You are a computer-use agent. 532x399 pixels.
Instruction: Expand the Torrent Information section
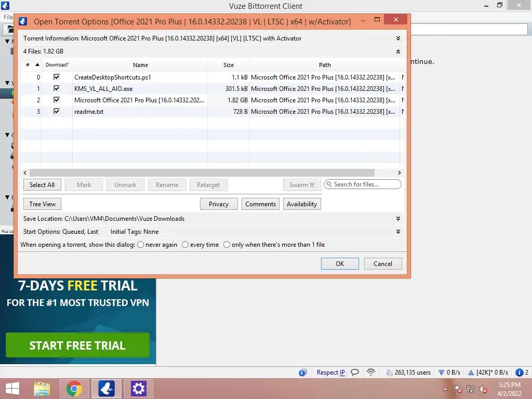click(398, 38)
